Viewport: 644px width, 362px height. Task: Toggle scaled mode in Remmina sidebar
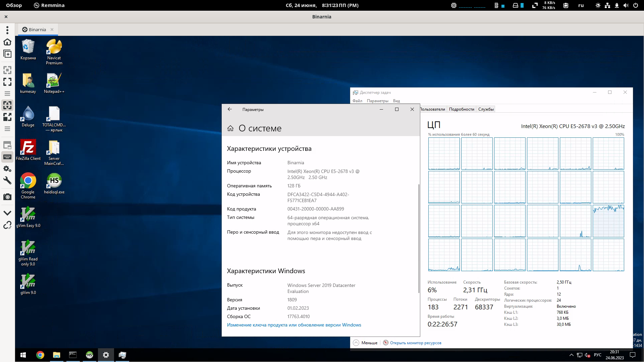click(7, 117)
